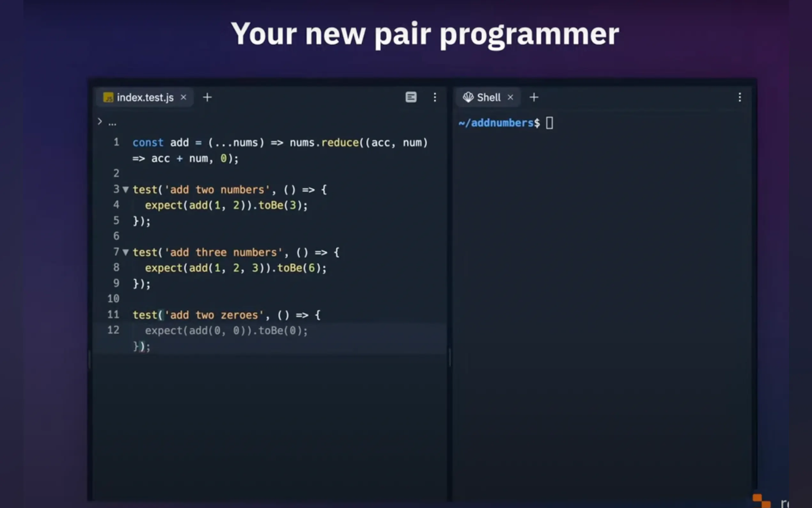
Task: Collapse the 'add three numbers' test block
Action: (126, 252)
